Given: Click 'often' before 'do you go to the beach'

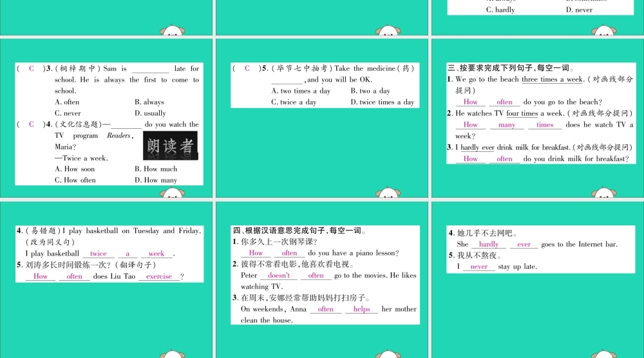Looking at the screenshot, I should pyautogui.click(x=504, y=102).
